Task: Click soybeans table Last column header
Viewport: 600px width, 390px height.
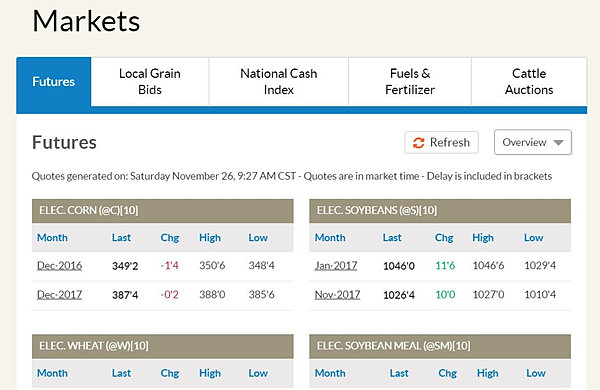Action: pyautogui.click(x=392, y=238)
